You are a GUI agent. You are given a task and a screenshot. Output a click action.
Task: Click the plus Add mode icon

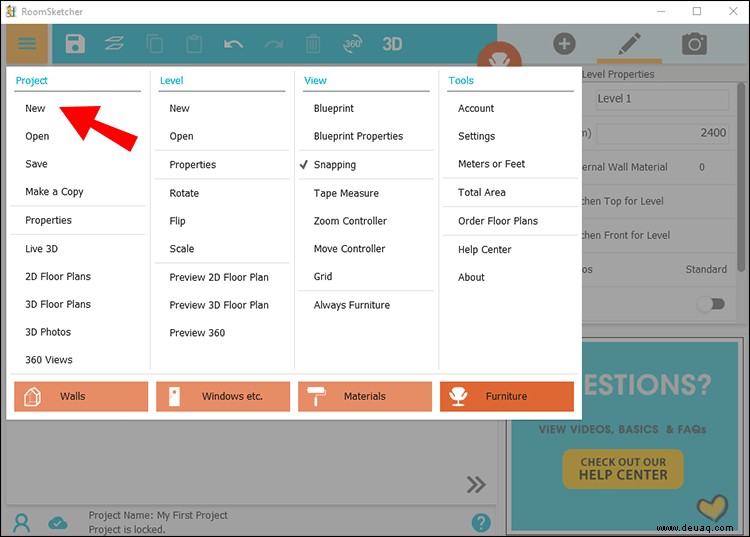564,44
